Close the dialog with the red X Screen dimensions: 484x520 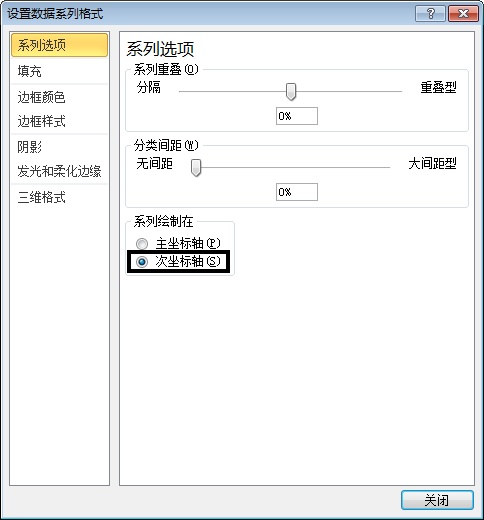[x=463, y=14]
